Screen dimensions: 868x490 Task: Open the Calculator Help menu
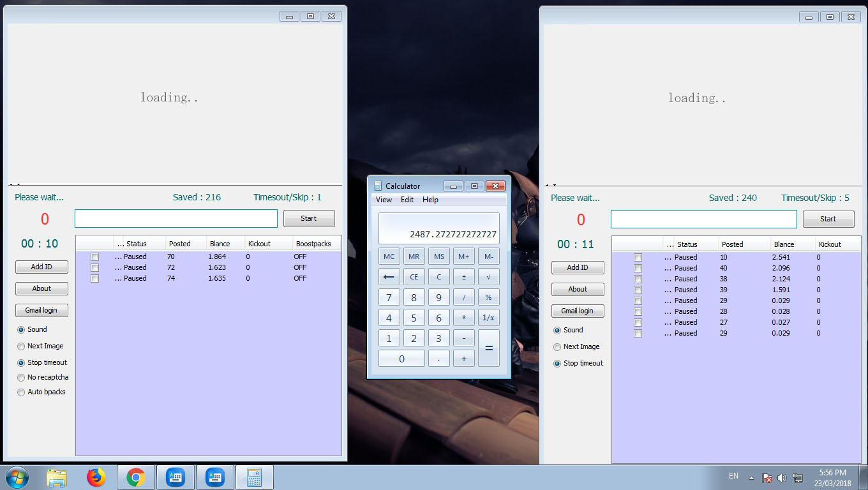tap(430, 200)
